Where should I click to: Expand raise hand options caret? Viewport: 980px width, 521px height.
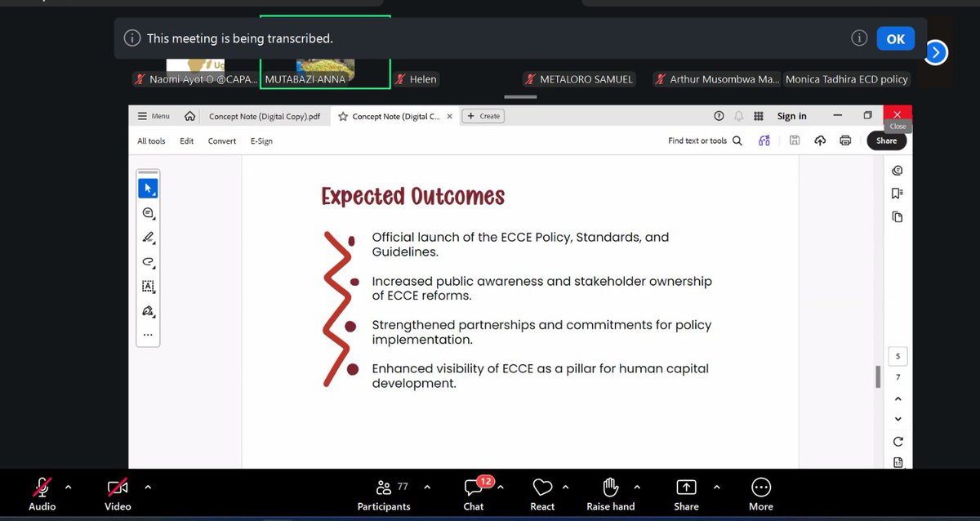[636, 488]
